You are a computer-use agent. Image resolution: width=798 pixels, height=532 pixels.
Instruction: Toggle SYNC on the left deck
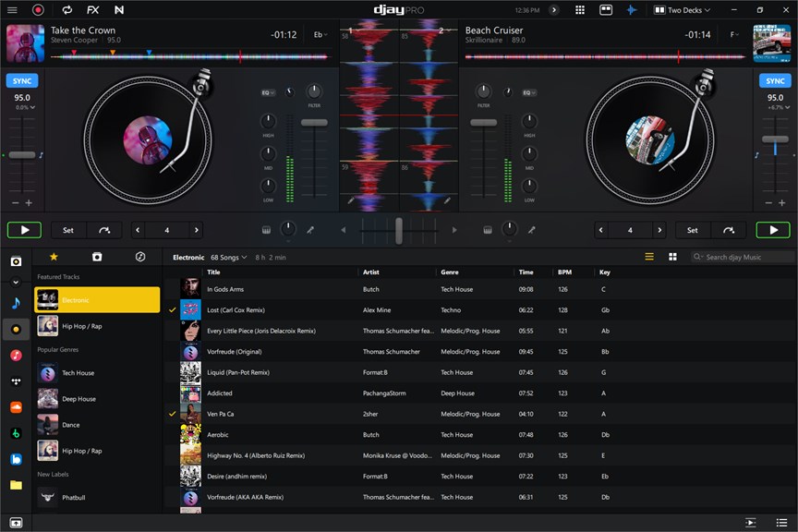click(22, 80)
